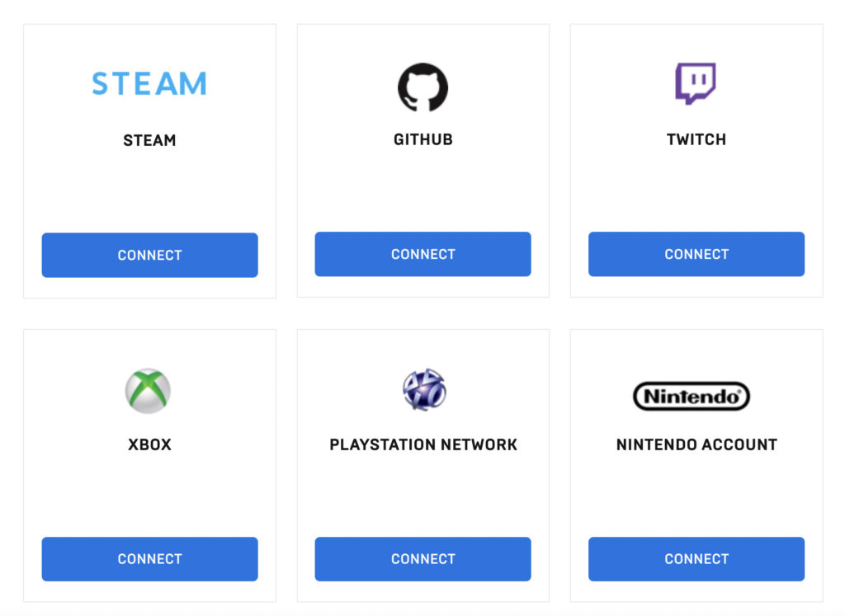
Task: Click the XBOX heading text
Action: (x=149, y=444)
